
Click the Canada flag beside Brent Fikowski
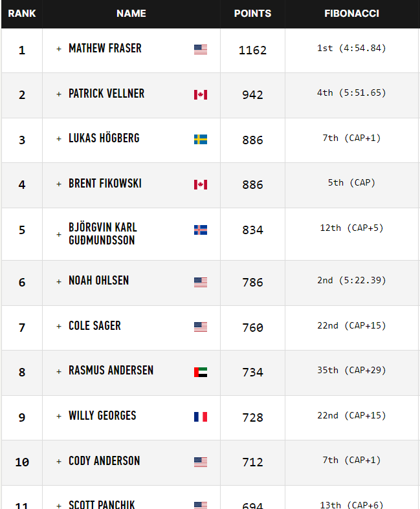[x=201, y=184]
